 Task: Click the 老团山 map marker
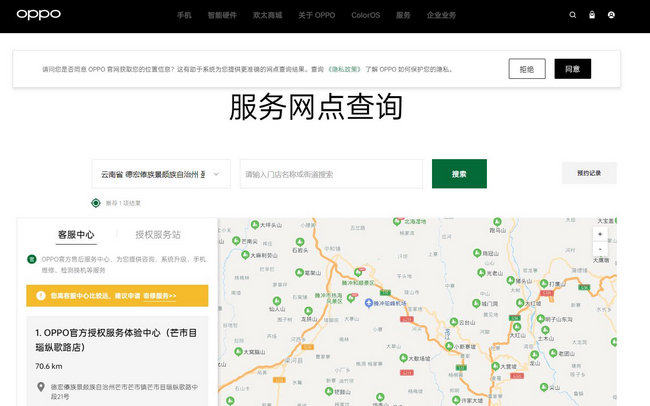[x=553, y=353]
